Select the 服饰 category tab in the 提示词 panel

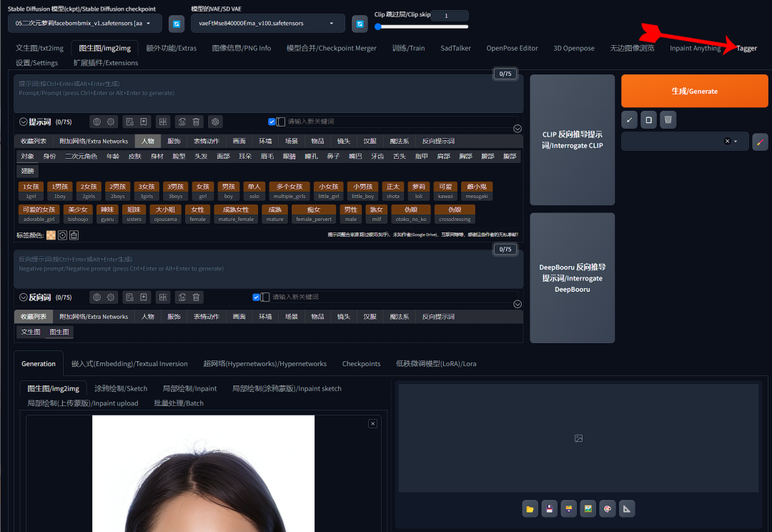coord(174,141)
